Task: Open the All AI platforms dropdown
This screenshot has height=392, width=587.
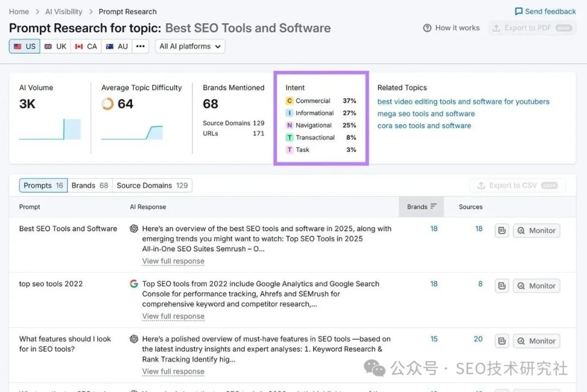Action: (190, 46)
